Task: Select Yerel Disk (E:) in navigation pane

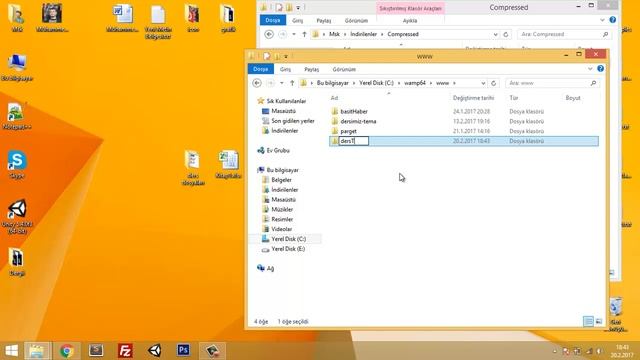Action: point(288,249)
